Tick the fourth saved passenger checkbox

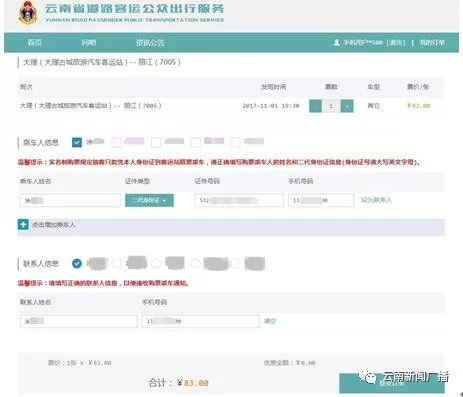(196, 142)
